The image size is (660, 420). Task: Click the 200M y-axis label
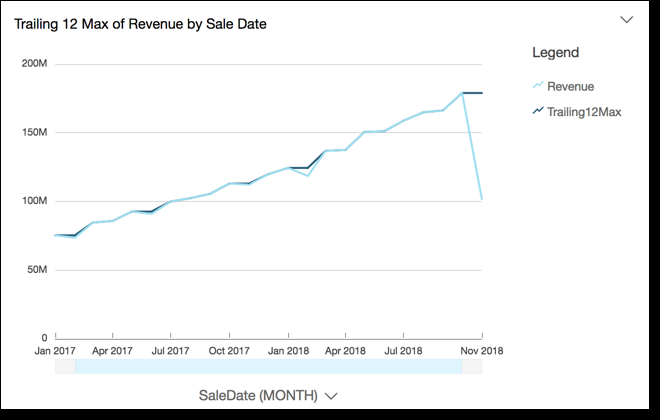click(x=35, y=64)
